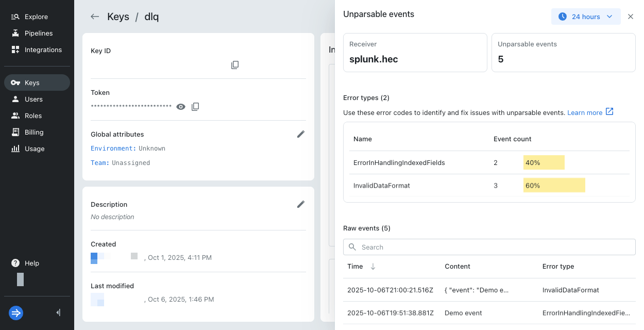
Task: Click the back arrow beside Keys
Action: (x=95, y=16)
